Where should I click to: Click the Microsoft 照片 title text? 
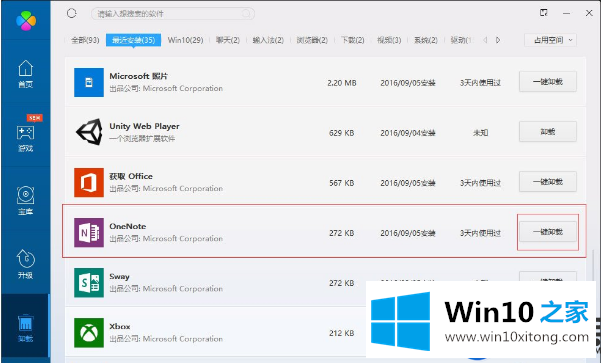click(x=138, y=76)
